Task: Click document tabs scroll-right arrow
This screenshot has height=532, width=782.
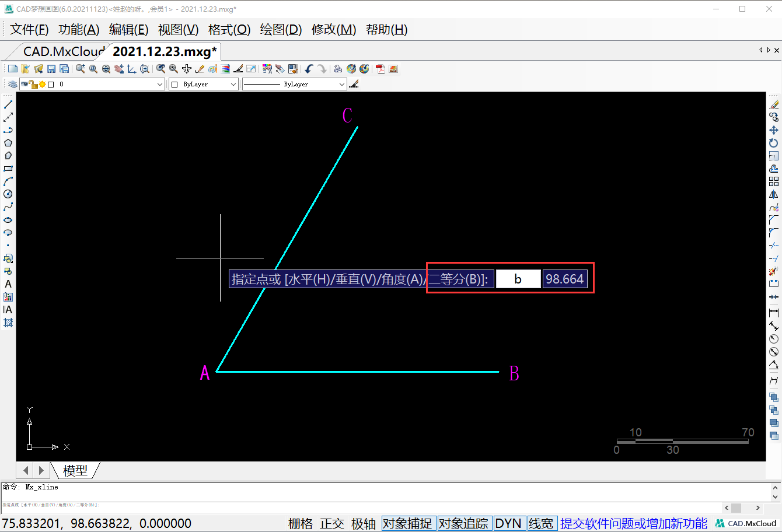Action: coord(769,50)
